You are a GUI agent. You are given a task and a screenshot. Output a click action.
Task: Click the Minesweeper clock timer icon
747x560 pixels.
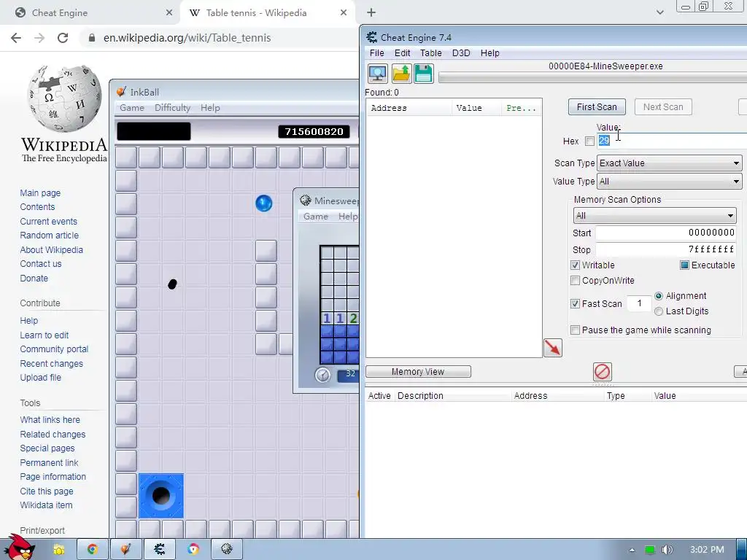click(322, 375)
